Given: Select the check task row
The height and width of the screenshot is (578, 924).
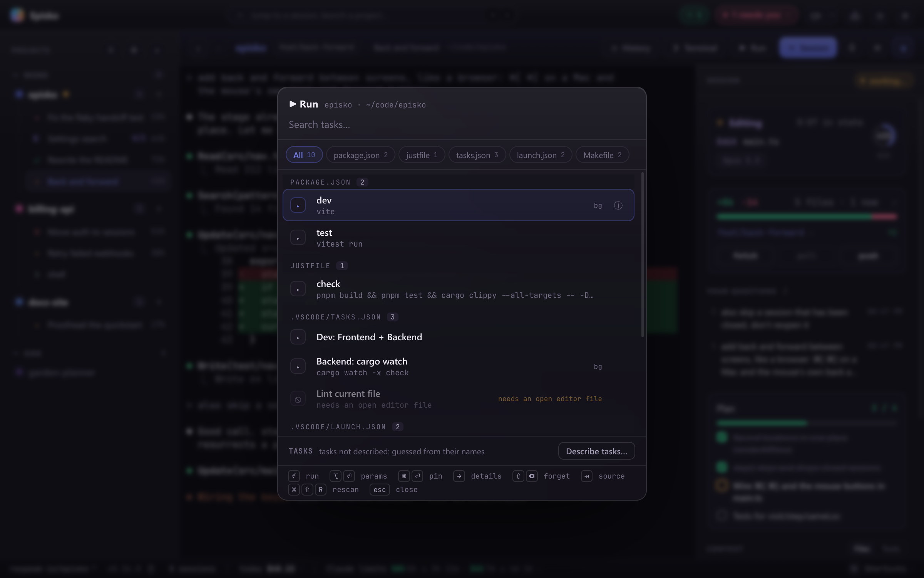Looking at the screenshot, I should click(x=458, y=289).
